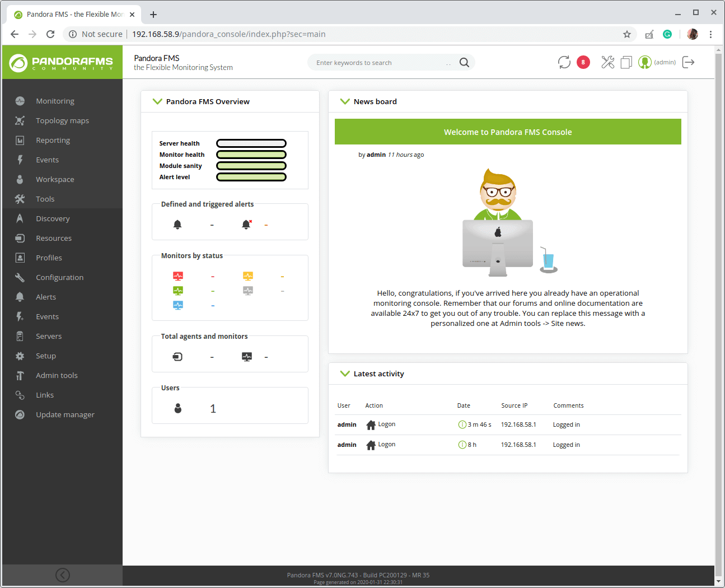The width and height of the screenshot is (725, 588).
Task: Click the Module sanity bar
Action: point(251,166)
